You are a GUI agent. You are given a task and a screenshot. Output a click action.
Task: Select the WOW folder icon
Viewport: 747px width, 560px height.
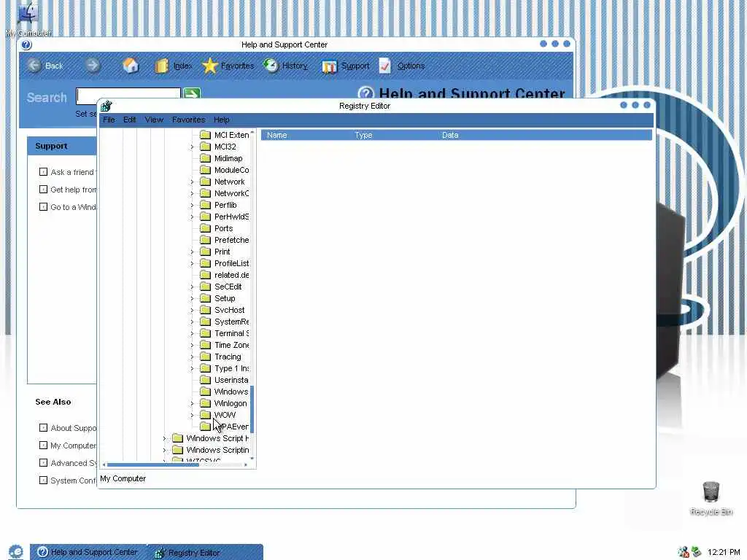[x=205, y=415]
